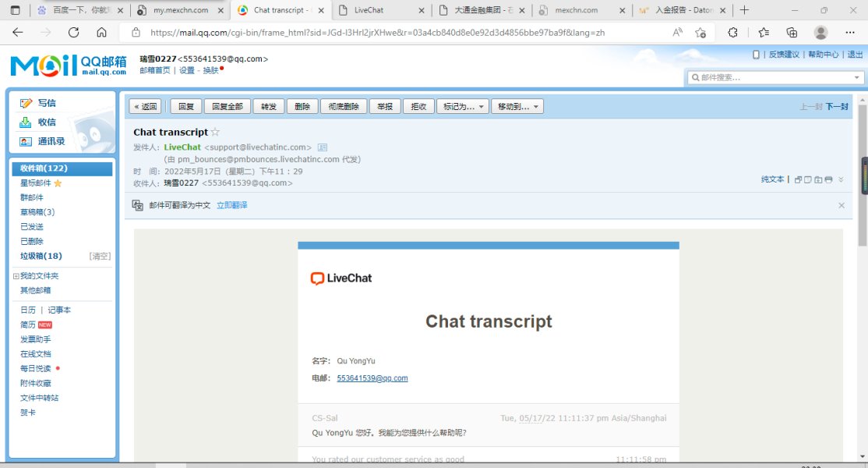Click the mobile phone icon at top right
The width and height of the screenshot is (868, 468).
(756, 55)
